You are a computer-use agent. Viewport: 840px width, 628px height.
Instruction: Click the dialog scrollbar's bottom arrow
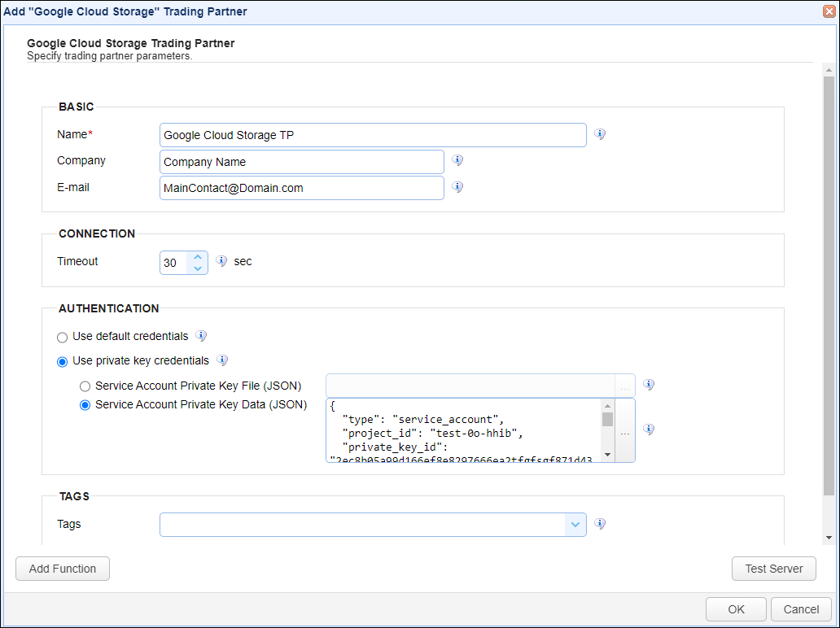point(829,538)
